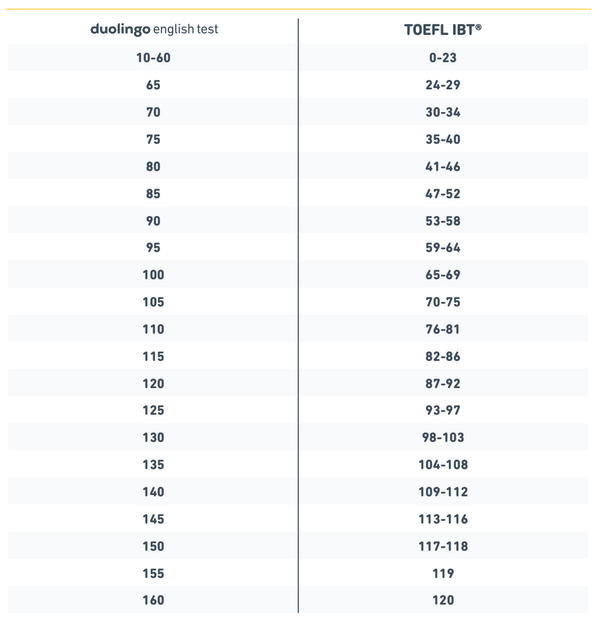Select the Duolingo score 95 cell
Screen dimensions: 600x618
point(153,247)
